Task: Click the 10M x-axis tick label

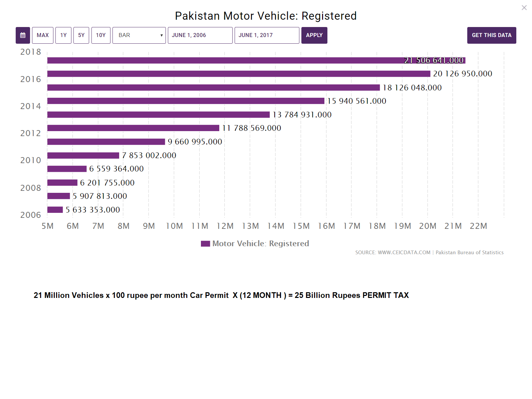Action: click(x=174, y=226)
